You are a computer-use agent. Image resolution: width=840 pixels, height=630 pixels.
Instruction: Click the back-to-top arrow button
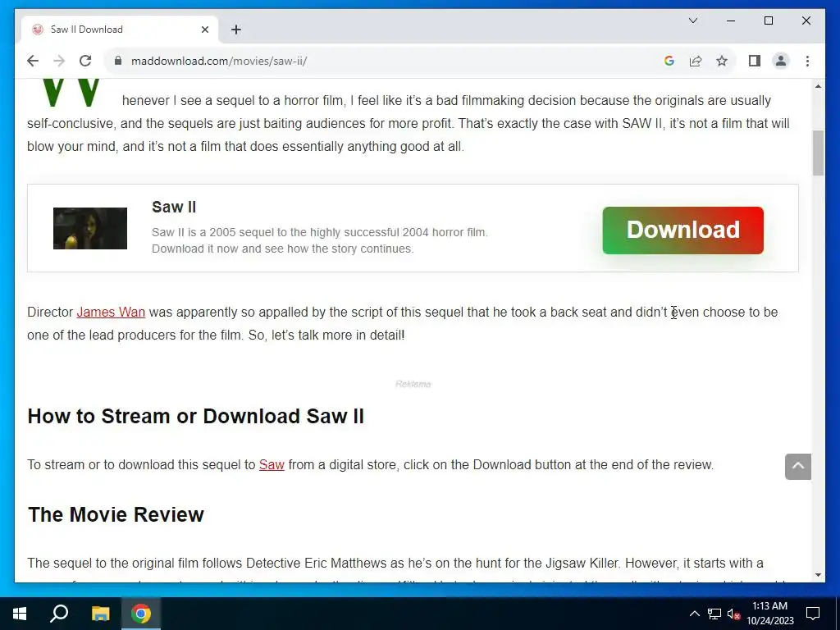(x=797, y=467)
